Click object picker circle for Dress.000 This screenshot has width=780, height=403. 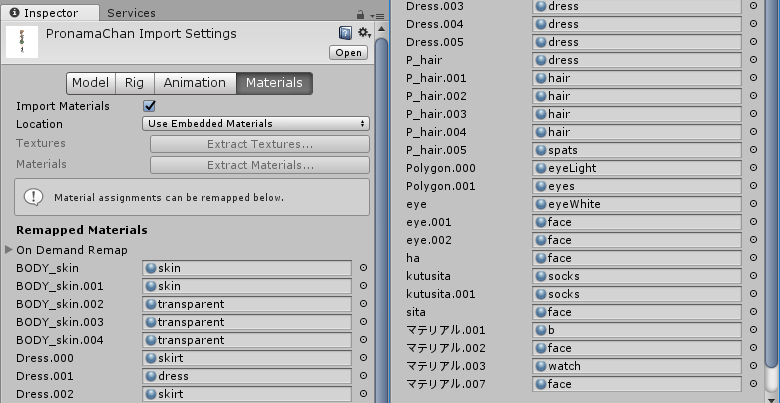point(363,358)
